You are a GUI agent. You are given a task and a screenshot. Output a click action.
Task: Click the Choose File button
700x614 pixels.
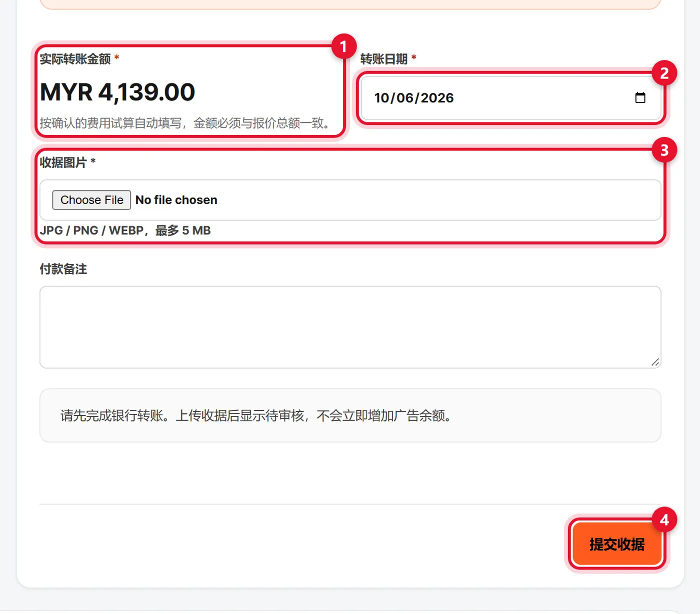coord(91,200)
